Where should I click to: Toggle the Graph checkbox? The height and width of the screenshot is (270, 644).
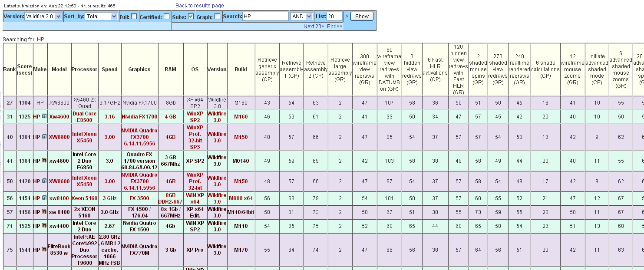(x=218, y=16)
